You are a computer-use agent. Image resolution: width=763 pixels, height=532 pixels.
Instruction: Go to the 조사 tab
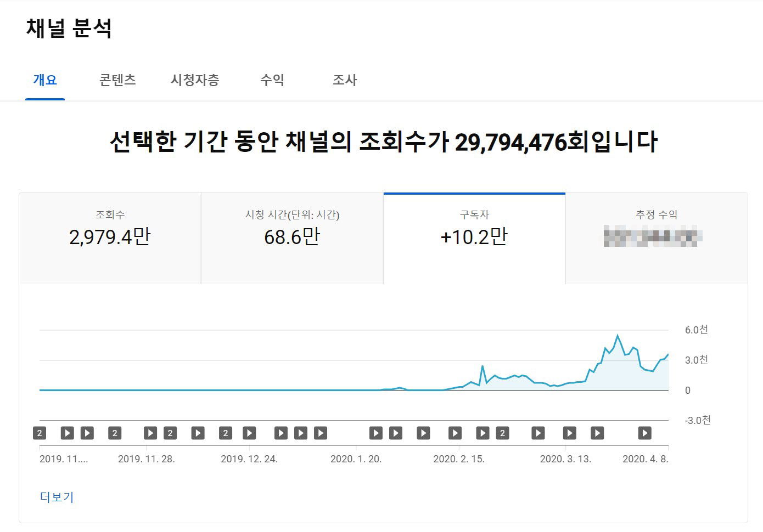click(x=345, y=80)
